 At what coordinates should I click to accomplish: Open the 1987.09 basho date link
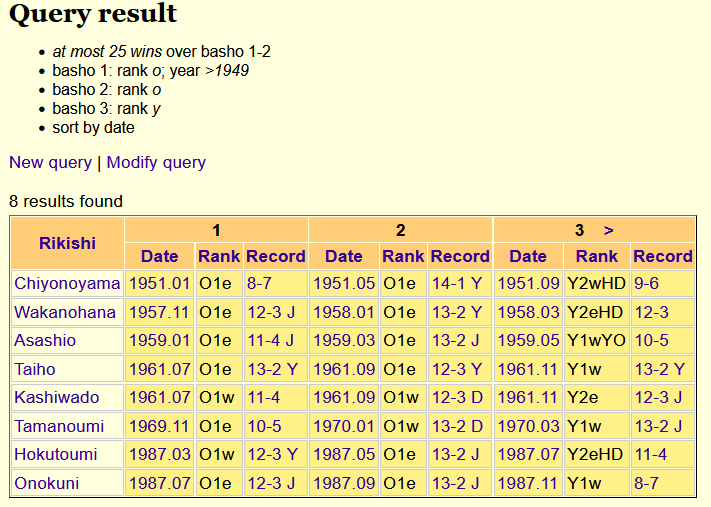point(344,483)
